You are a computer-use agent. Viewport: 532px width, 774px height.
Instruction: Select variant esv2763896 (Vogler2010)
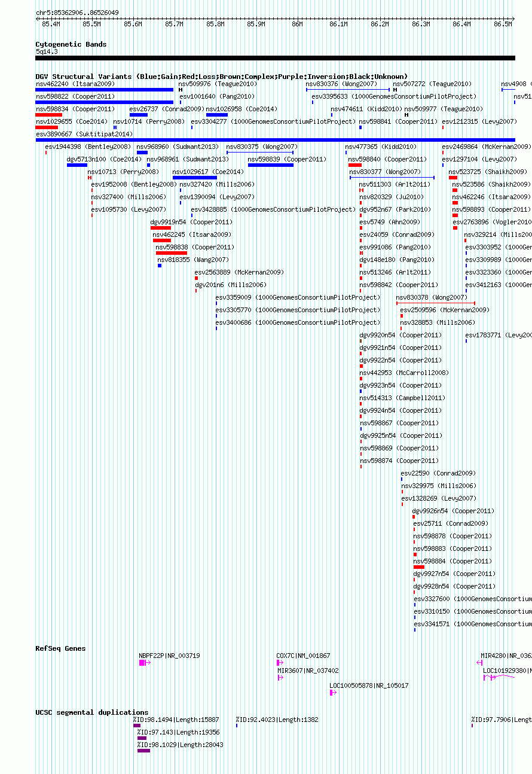[493, 222]
